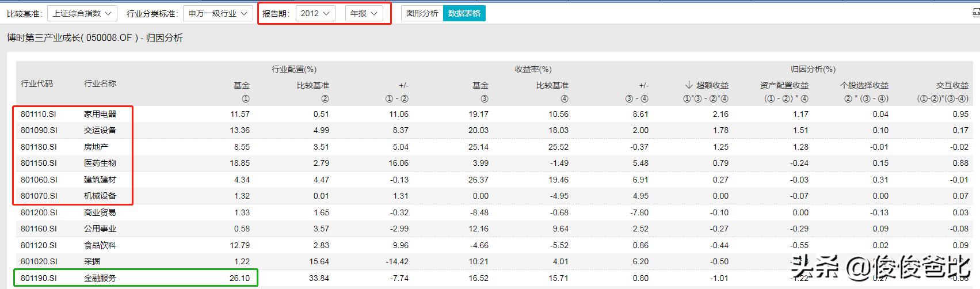
Task: Open the 比较基准 dropdown showing 上证综合指数
Action: click(82, 13)
